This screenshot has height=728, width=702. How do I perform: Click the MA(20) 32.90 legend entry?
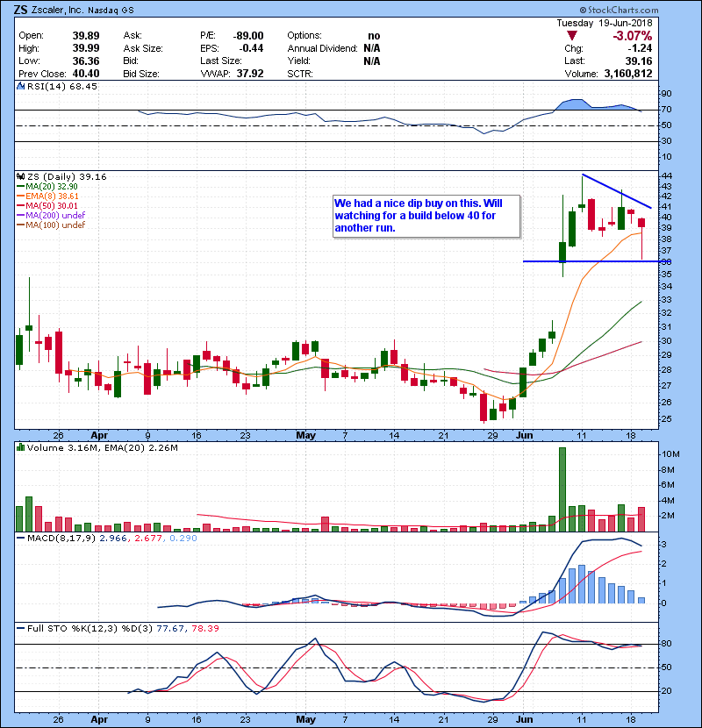click(x=47, y=186)
